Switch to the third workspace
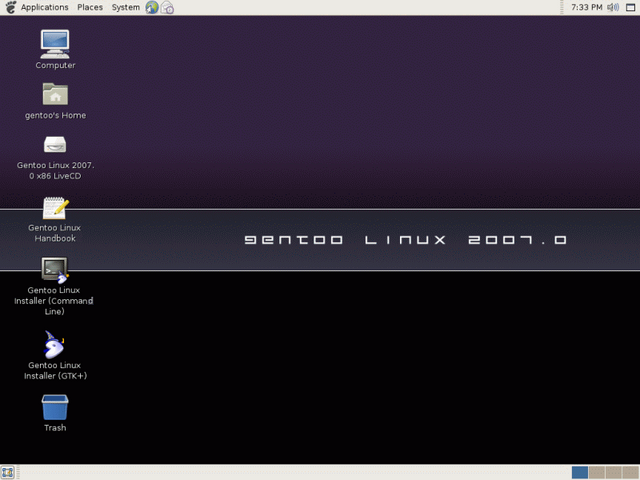 [613, 473]
